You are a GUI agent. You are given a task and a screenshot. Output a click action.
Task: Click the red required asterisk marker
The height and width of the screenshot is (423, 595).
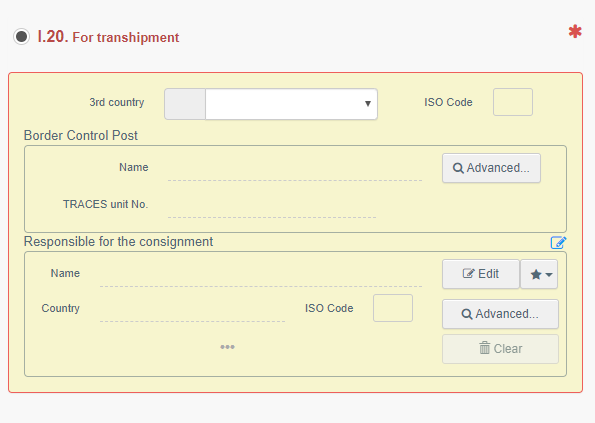click(x=575, y=31)
